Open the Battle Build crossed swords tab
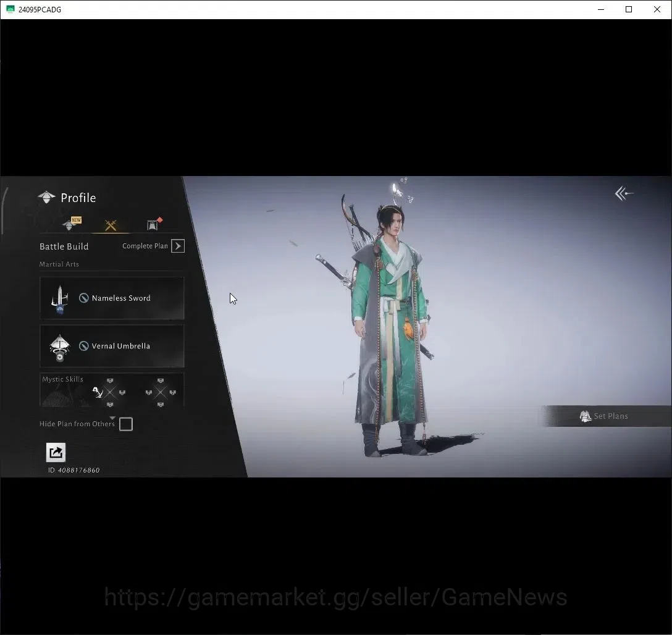This screenshot has width=672, height=635. [111, 225]
